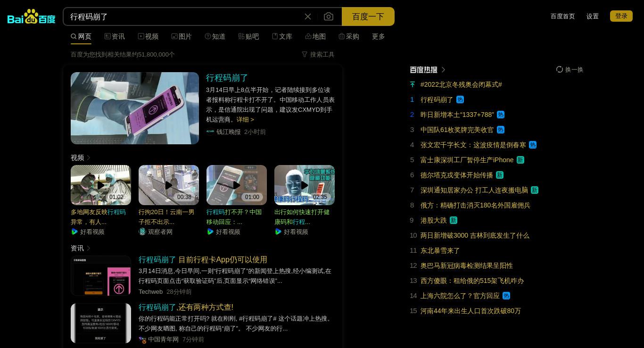Viewport: 644px width, 348px height.
Task: Play the 01:02 video thumbnail
Action: (101, 185)
